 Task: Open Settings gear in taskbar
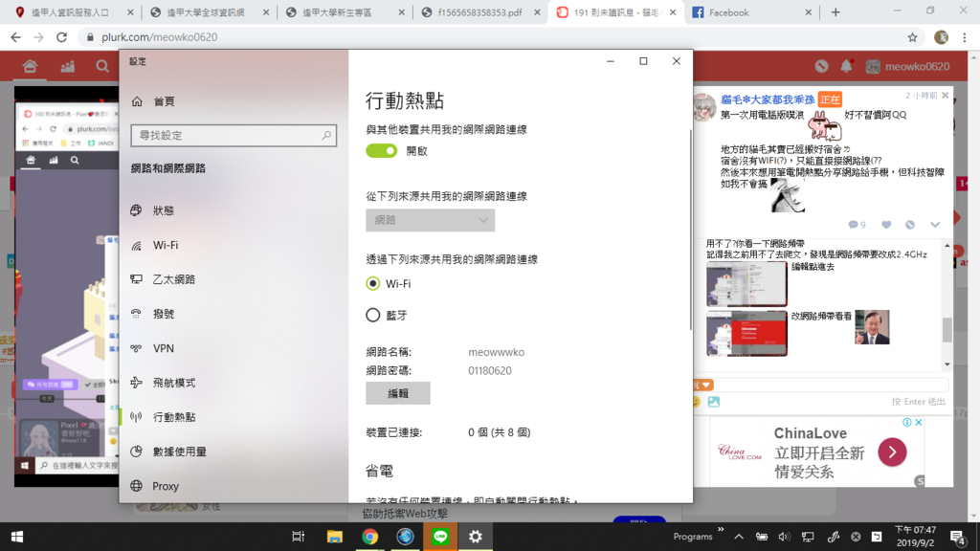click(476, 537)
